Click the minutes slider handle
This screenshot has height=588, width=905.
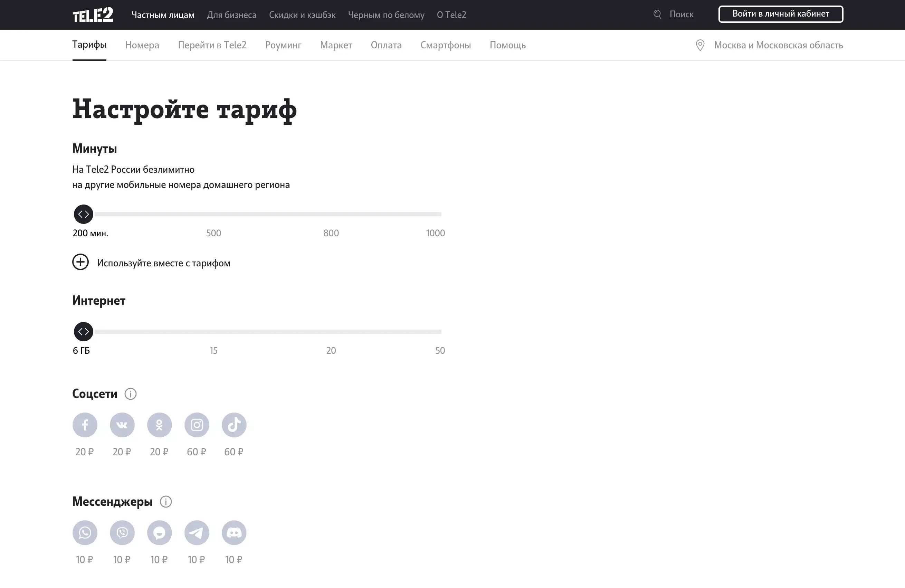point(84,214)
